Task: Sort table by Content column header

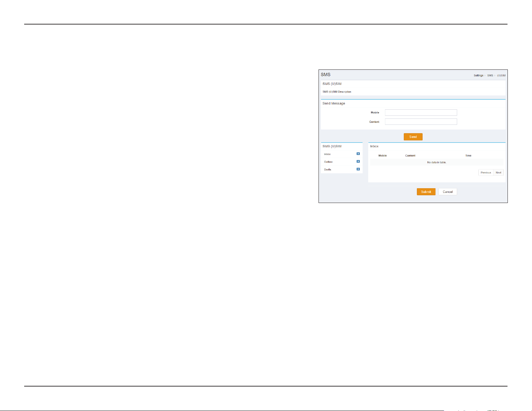Action: pos(410,156)
